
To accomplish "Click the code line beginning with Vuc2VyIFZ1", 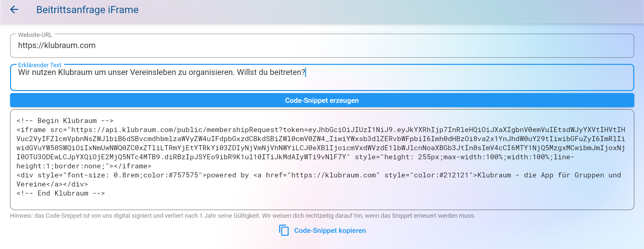I will coord(320,139).
